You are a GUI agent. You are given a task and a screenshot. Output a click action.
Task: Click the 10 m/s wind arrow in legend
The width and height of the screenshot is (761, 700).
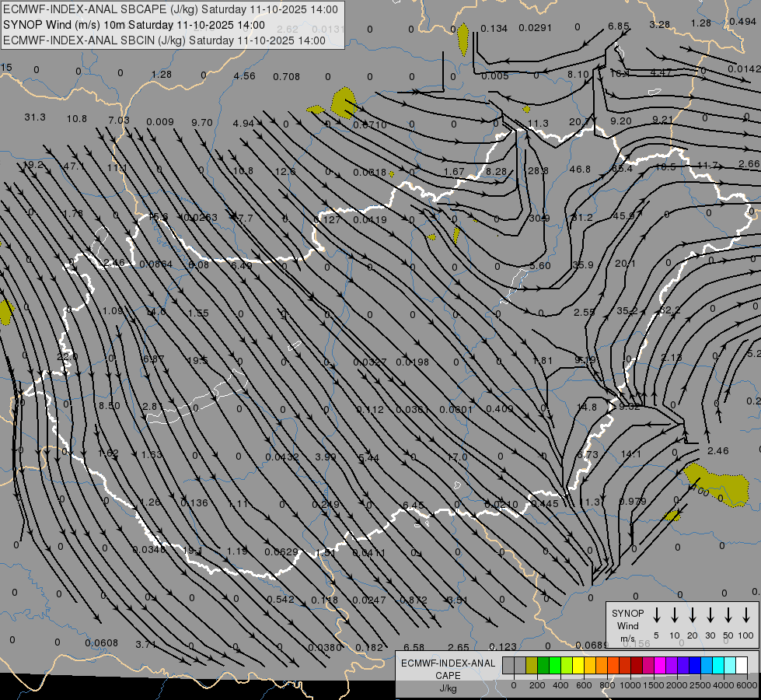tap(675, 615)
